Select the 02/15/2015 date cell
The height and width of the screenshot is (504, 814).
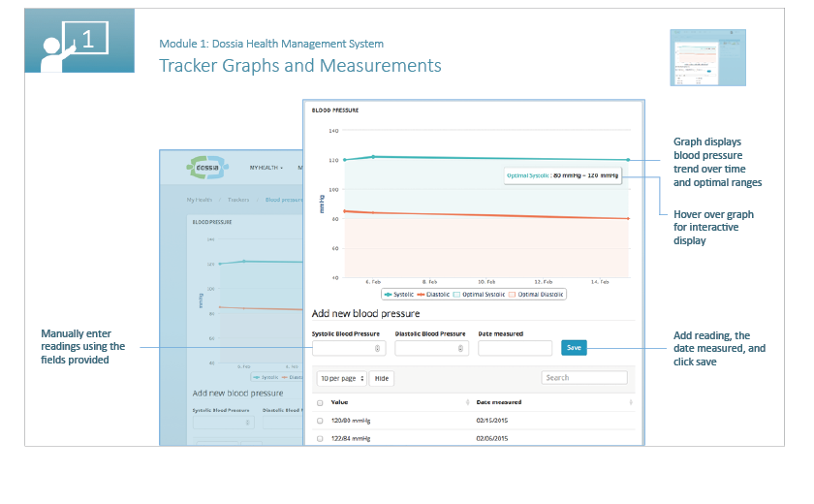point(491,421)
